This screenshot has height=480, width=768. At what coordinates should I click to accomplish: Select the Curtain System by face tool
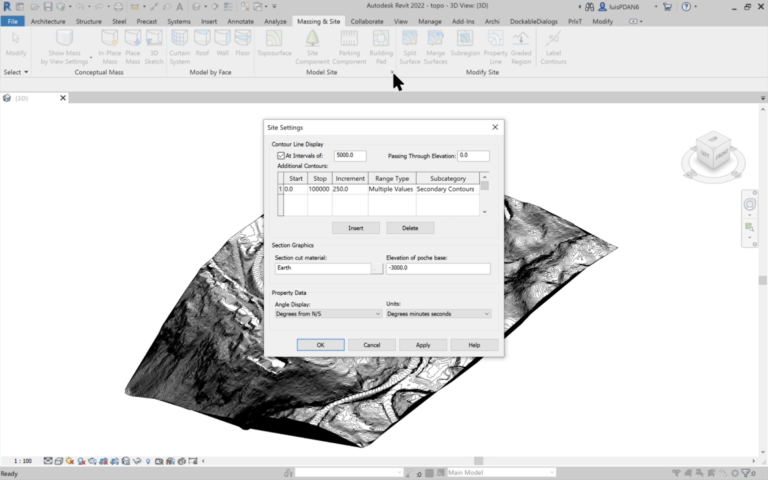coord(179,47)
